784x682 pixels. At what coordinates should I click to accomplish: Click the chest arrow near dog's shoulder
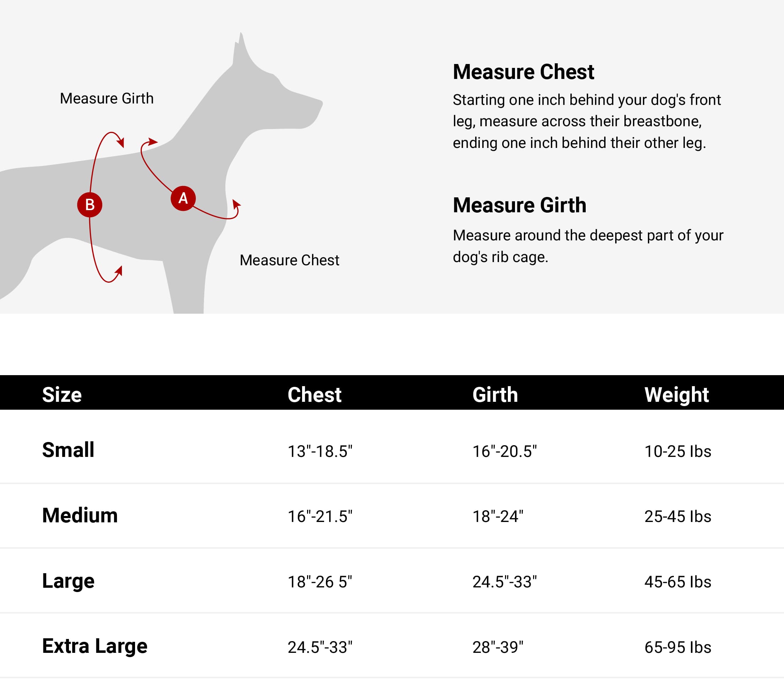pos(152,142)
